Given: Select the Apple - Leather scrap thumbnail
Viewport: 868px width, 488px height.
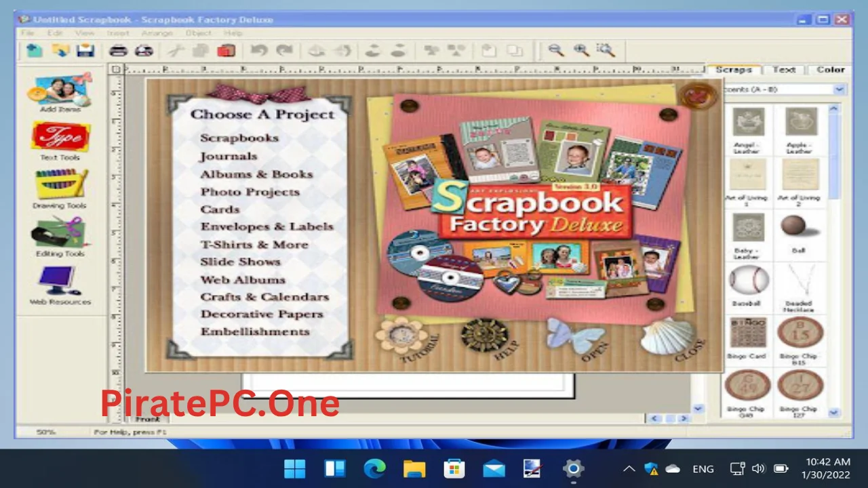Looking at the screenshot, I should [800, 122].
